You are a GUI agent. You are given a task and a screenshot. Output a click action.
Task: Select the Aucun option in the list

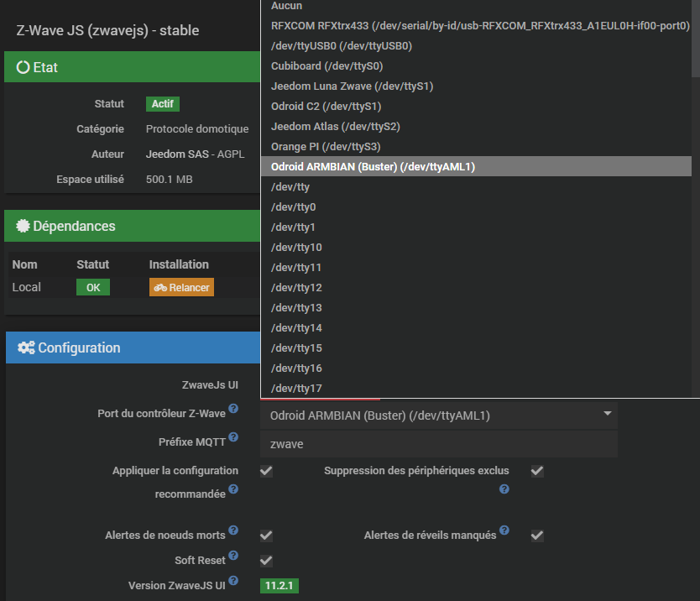point(286,6)
